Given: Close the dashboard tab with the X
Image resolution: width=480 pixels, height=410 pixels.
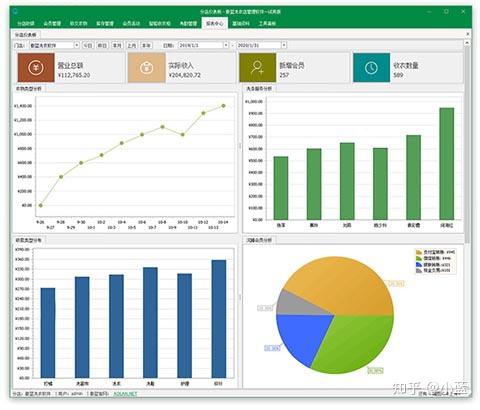Looking at the screenshot, I should (x=467, y=34).
